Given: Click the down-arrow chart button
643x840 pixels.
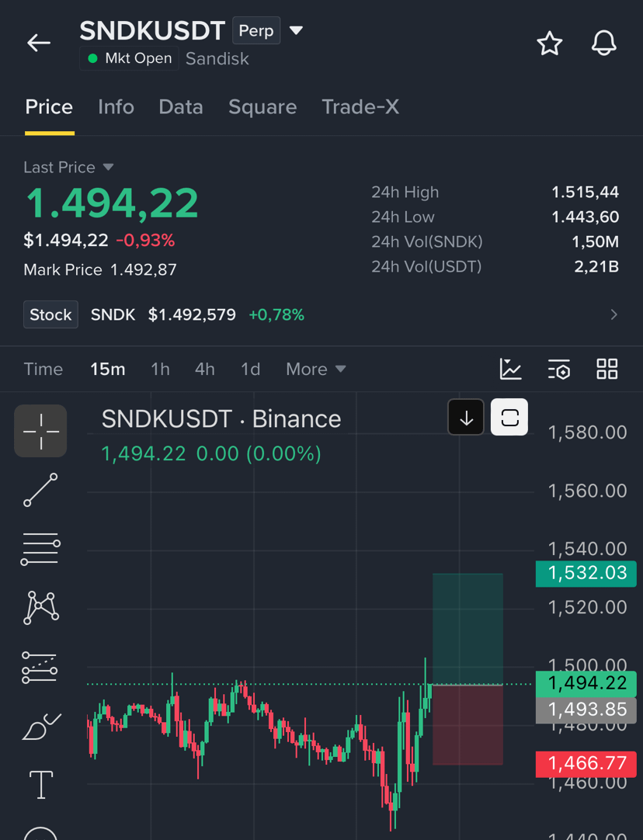Looking at the screenshot, I should click(466, 418).
